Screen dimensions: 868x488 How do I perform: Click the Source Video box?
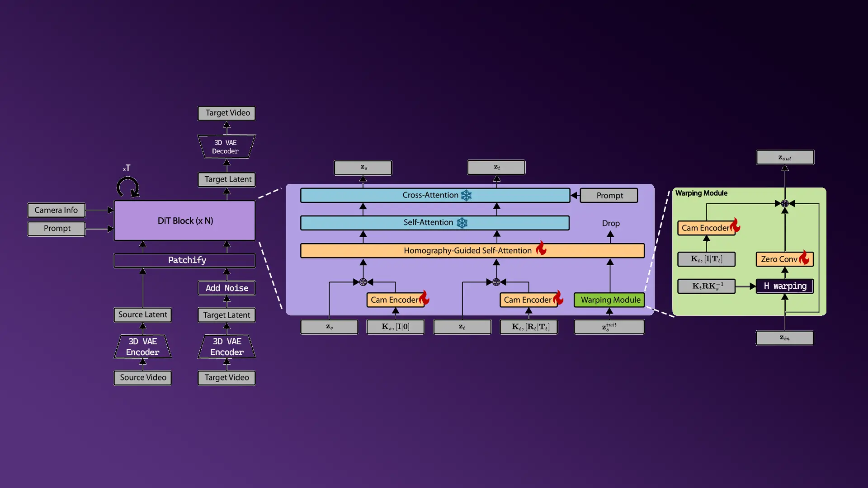tap(143, 378)
